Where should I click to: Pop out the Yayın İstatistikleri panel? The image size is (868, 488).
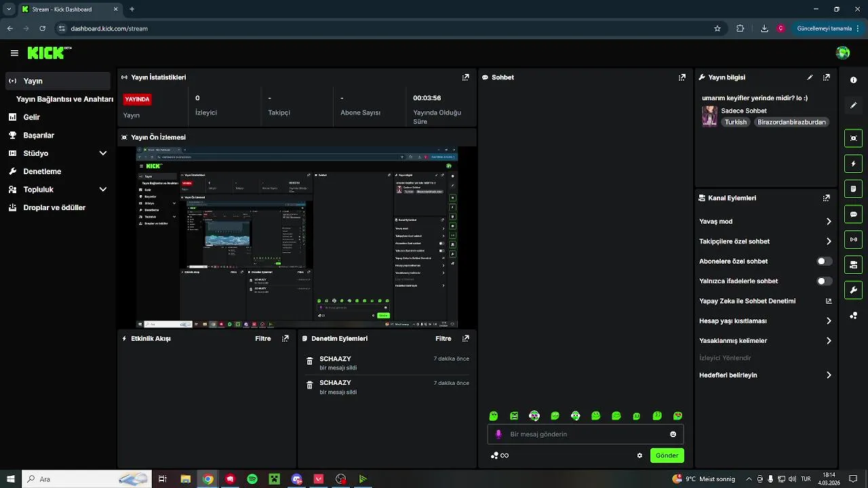[x=465, y=77]
